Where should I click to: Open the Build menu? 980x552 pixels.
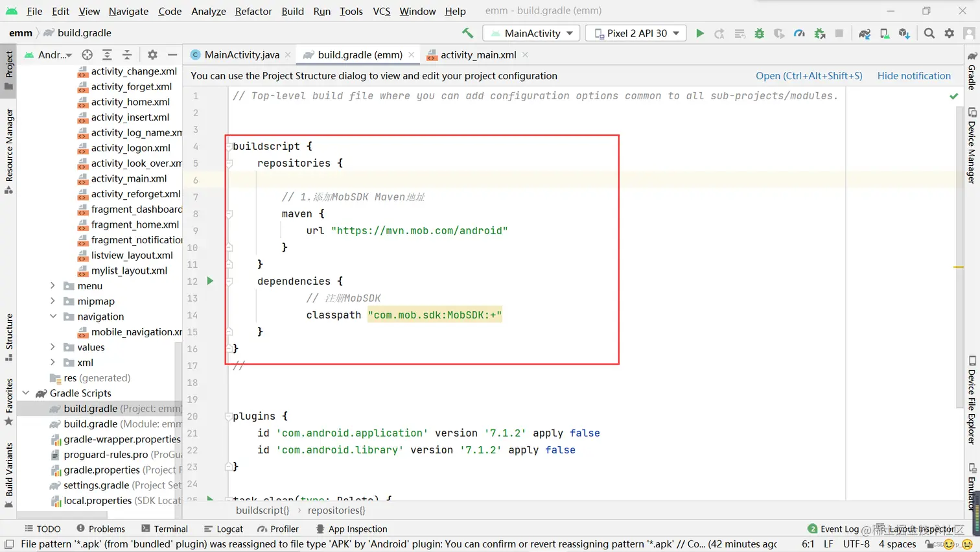293,11
